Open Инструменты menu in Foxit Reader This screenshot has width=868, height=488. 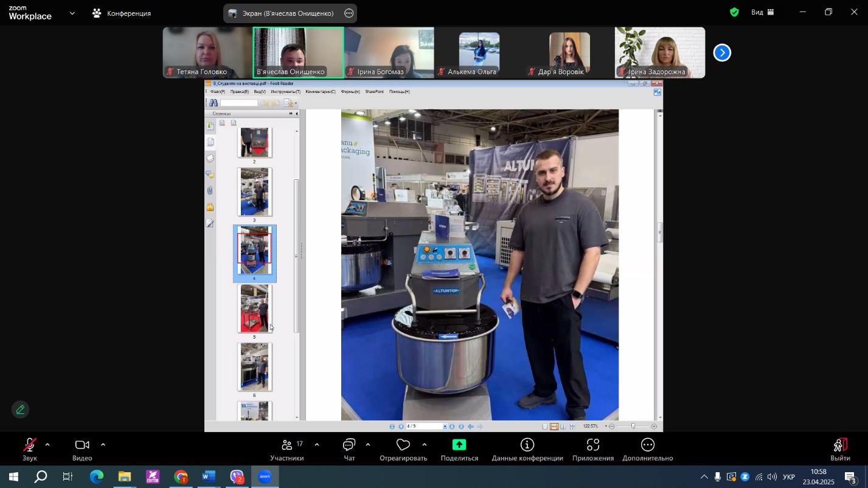(x=286, y=92)
